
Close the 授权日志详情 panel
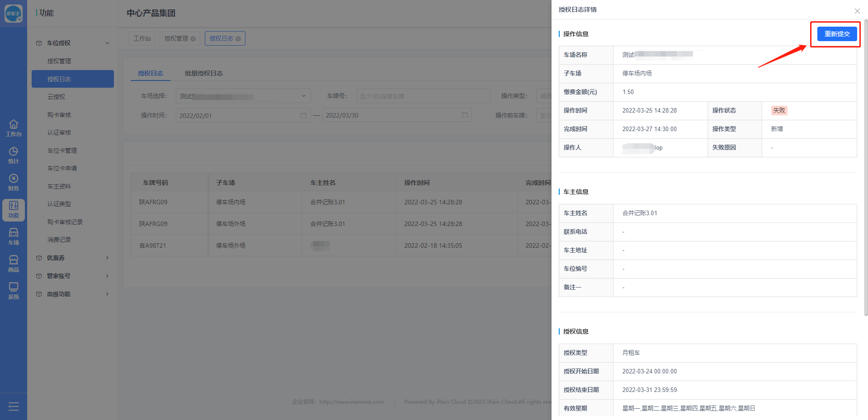click(x=857, y=11)
